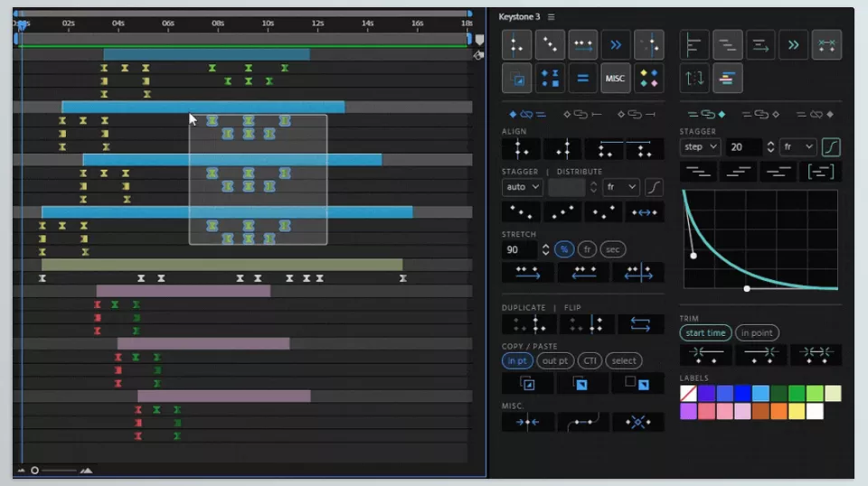Viewport: 868px width, 486px height.
Task: Click the copy keyframes overlapping-squares button
Action: [527, 384]
